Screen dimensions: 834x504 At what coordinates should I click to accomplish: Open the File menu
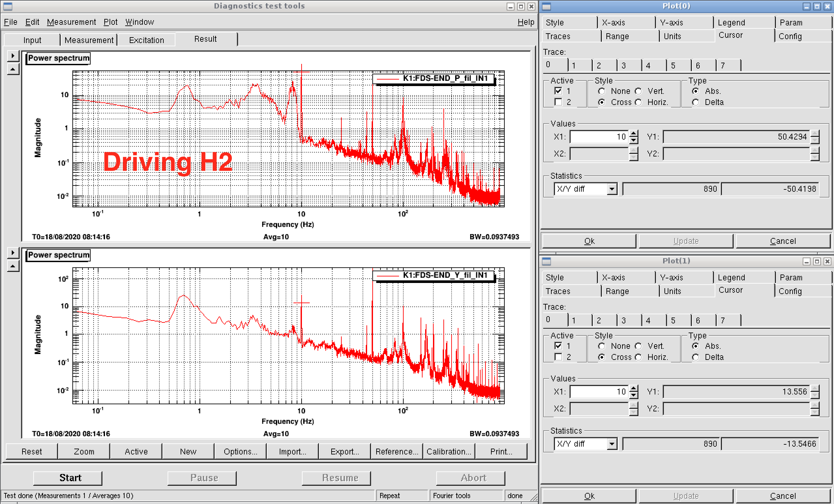coord(10,22)
